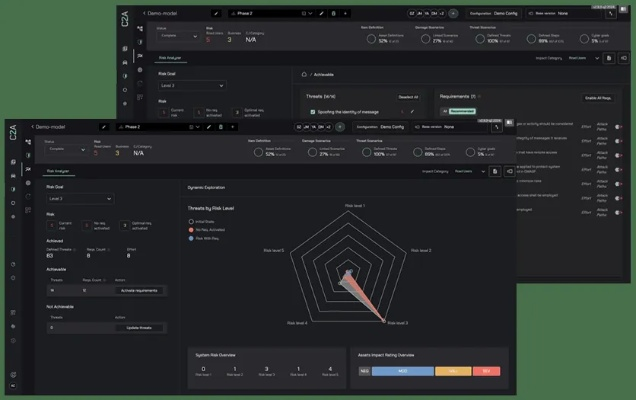This screenshot has height=400, width=636.
Task: Click the export document icon near Impact Category
Action: [x=496, y=171]
